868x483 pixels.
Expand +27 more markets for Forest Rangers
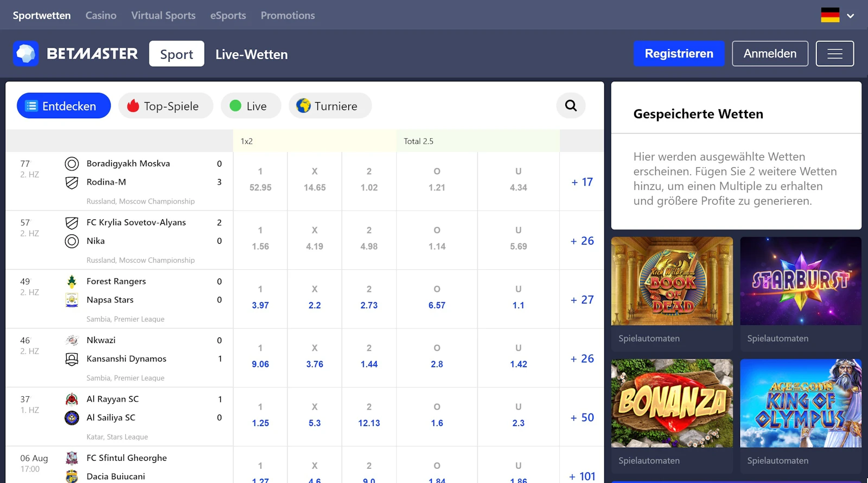coord(582,300)
